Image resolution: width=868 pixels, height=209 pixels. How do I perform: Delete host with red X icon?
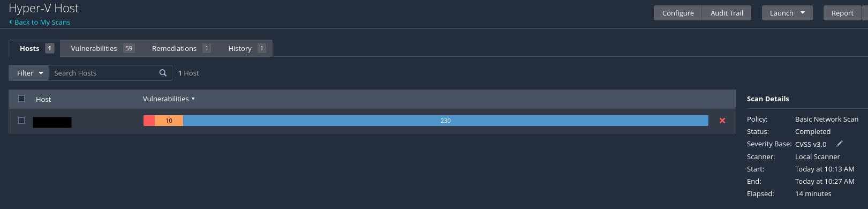pyautogui.click(x=722, y=121)
